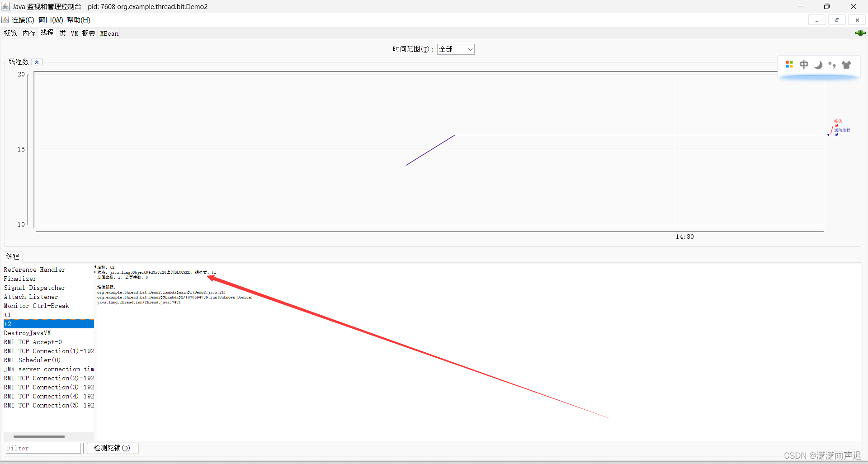Collapse the 线程数 chart panel
Image resolution: width=868 pixels, height=464 pixels.
tap(37, 62)
